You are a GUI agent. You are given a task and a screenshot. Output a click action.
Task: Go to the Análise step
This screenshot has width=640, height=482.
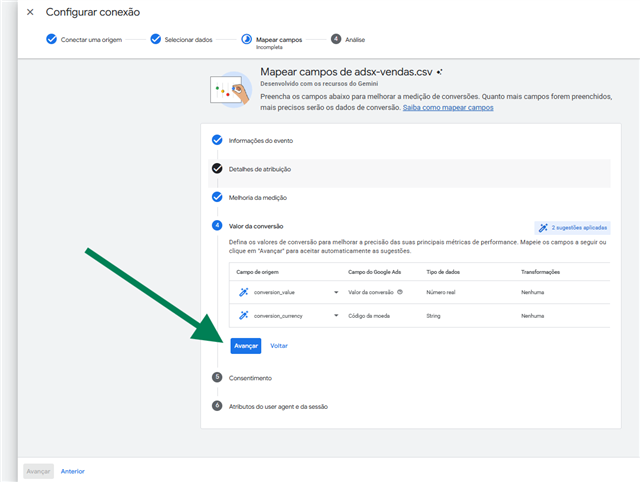coord(348,40)
